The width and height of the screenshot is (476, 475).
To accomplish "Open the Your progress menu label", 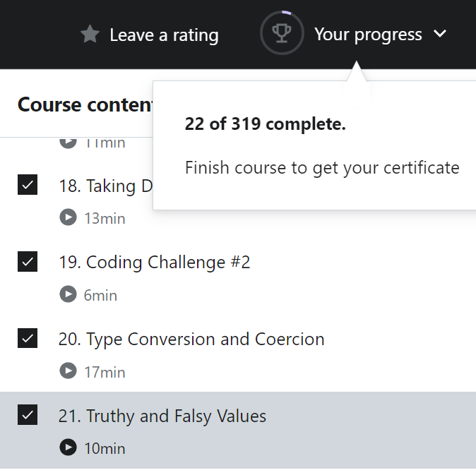I will (368, 34).
